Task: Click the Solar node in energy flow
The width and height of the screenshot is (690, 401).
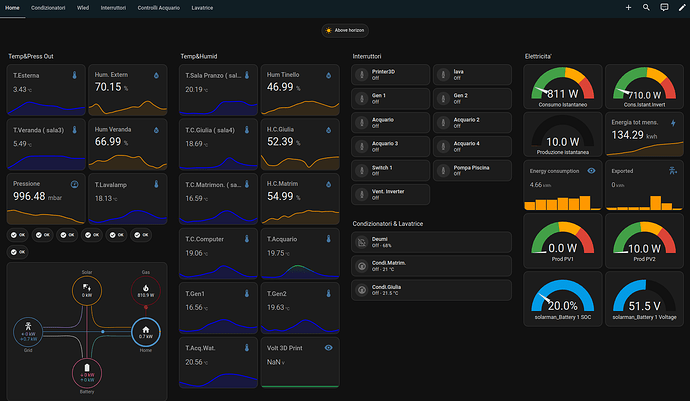Action: point(86,291)
